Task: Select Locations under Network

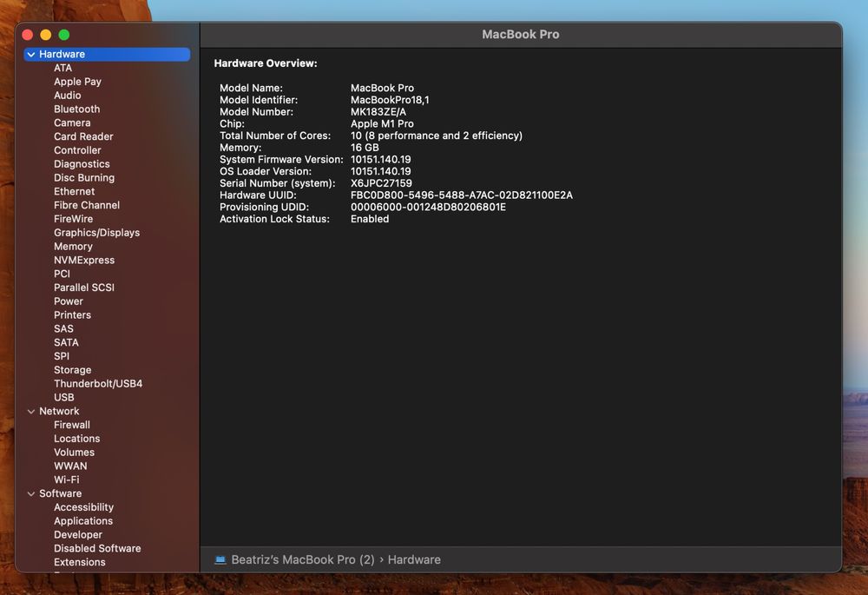Action: (77, 439)
